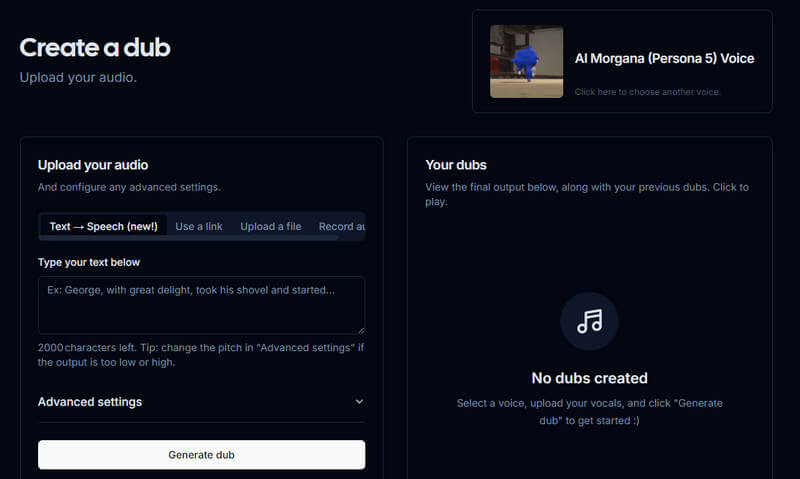Image resolution: width=800 pixels, height=479 pixels.
Task: Expand Advanced settings with the chevron arrow
Action: point(359,402)
